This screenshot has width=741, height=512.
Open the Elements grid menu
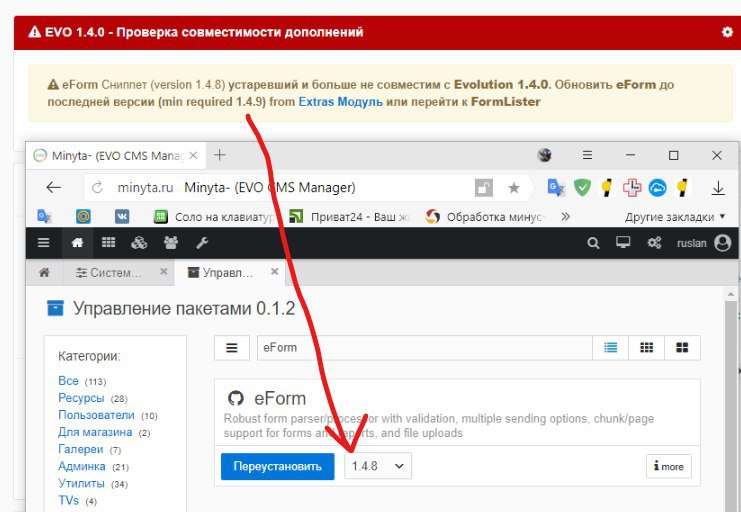108,243
